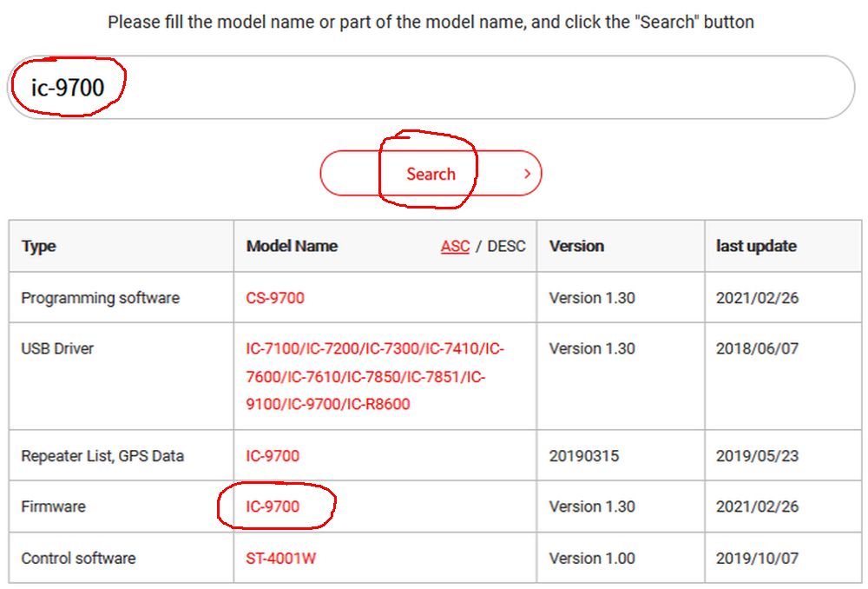Open the USB Driver multi-model link
This screenshot has height=589, width=868.
click(x=375, y=376)
